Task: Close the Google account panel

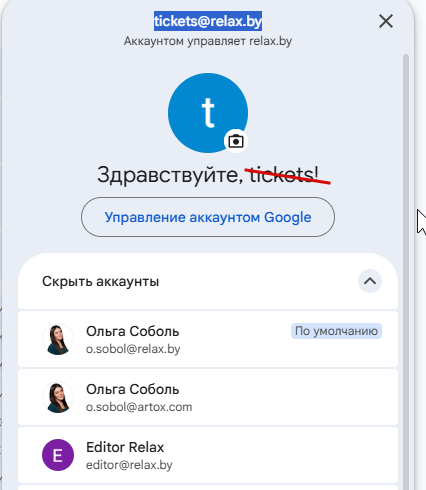Action: (386, 22)
